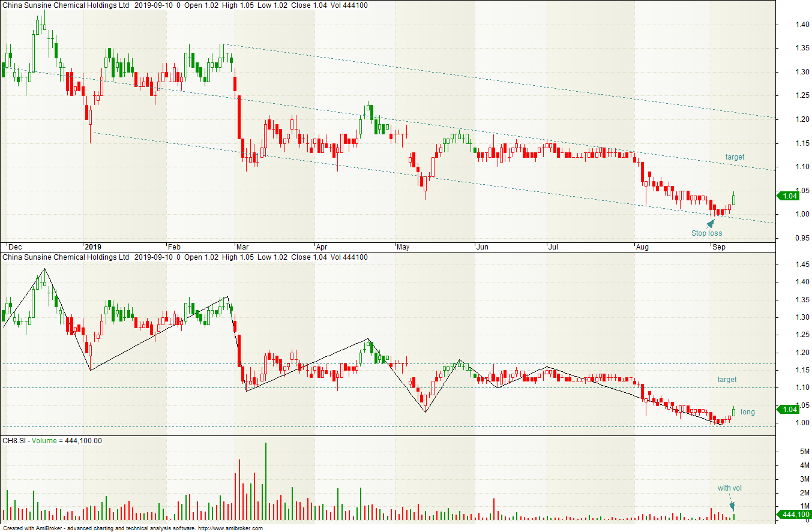The height and width of the screenshot is (532, 812).
Task: Open the http://www.amibroker.com link in the footer
Action: [230, 528]
